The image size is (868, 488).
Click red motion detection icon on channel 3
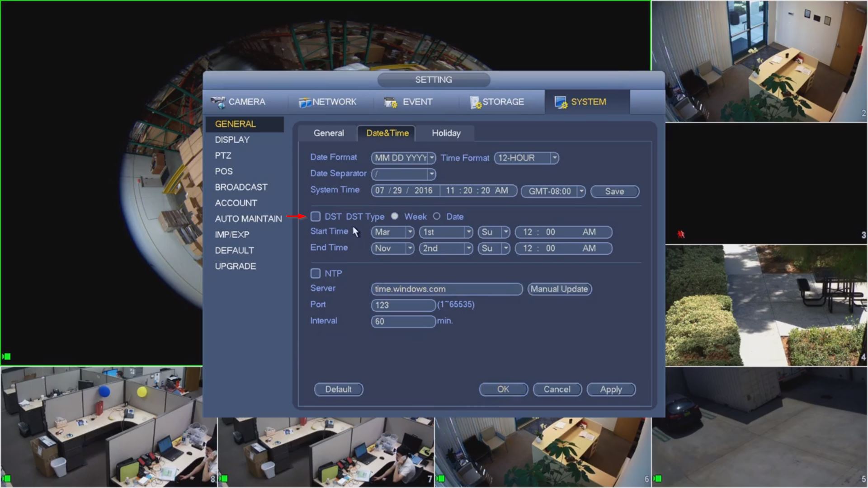(681, 234)
